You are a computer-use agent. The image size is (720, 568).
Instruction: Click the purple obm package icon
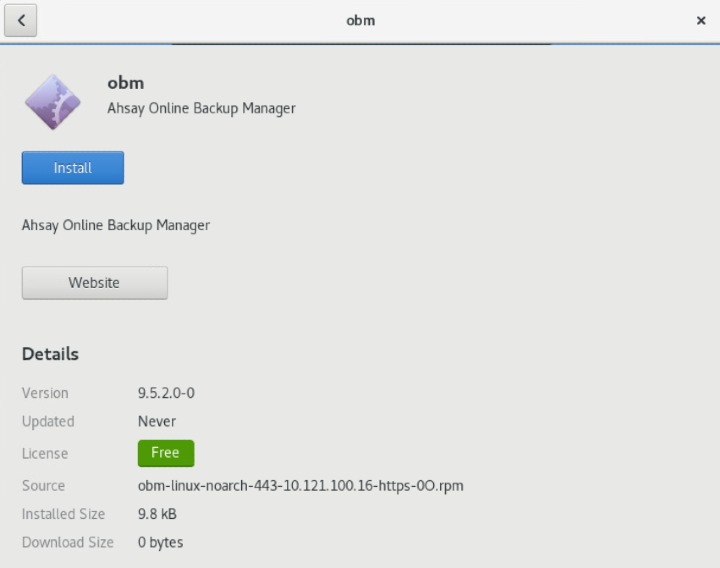(52, 101)
